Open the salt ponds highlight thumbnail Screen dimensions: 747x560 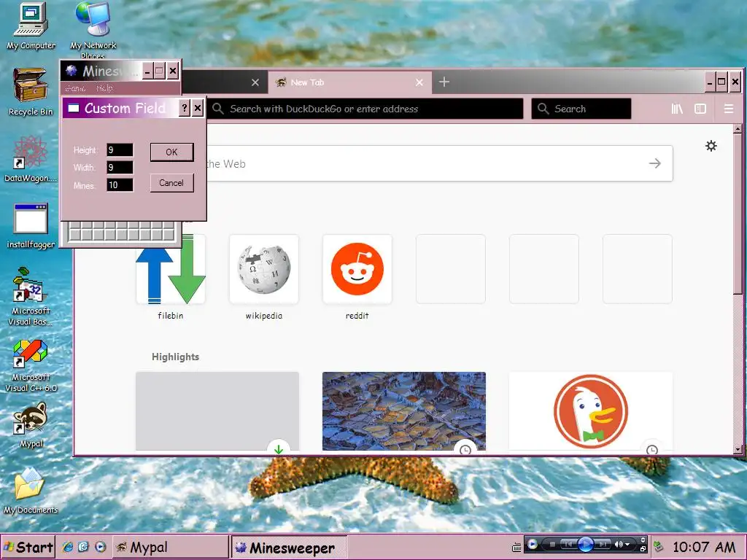tap(404, 411)
